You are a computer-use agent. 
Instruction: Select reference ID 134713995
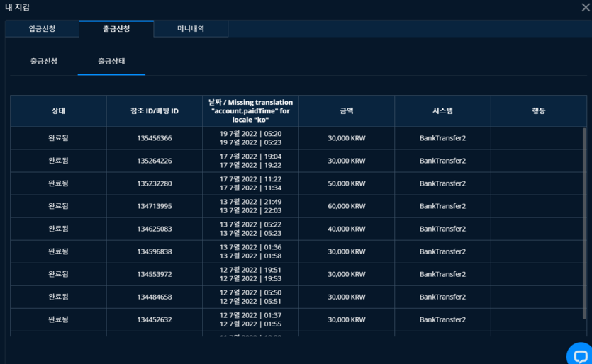(155, 206)
